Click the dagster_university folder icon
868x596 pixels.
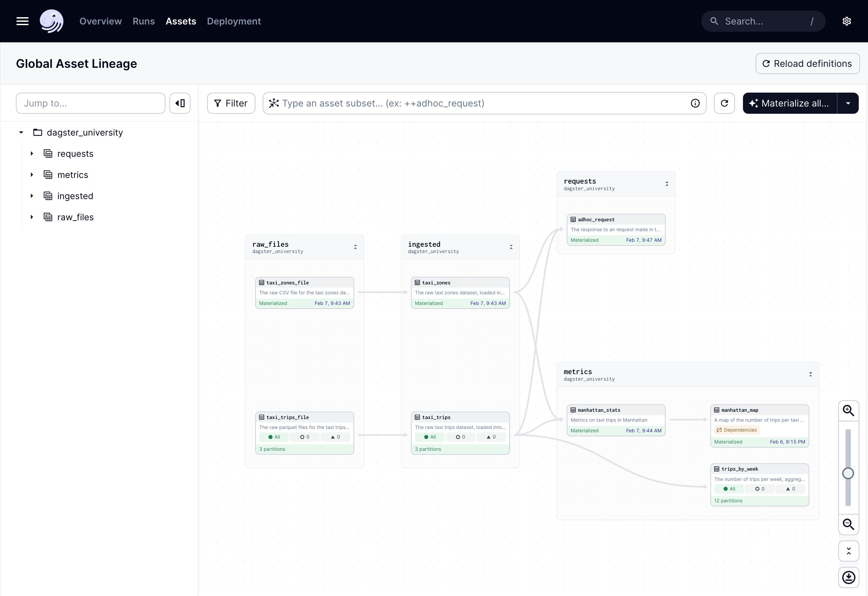38,133
